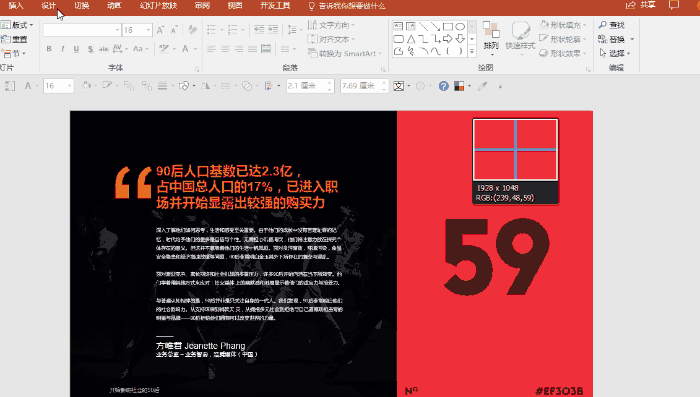Screen dimensions: 700x397
Task: Select the text box shape in gallery
Action: [x=398, y=26]
